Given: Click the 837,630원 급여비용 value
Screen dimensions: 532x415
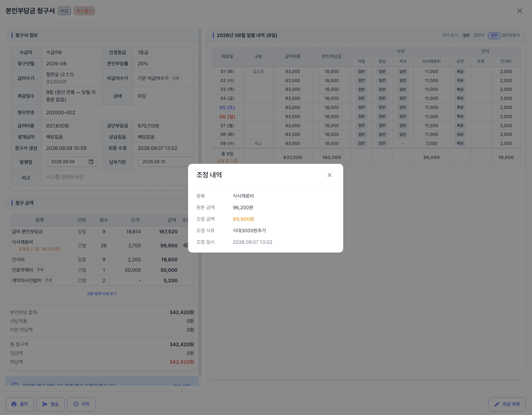Looking at the screenshot, I should pos(58,126).
